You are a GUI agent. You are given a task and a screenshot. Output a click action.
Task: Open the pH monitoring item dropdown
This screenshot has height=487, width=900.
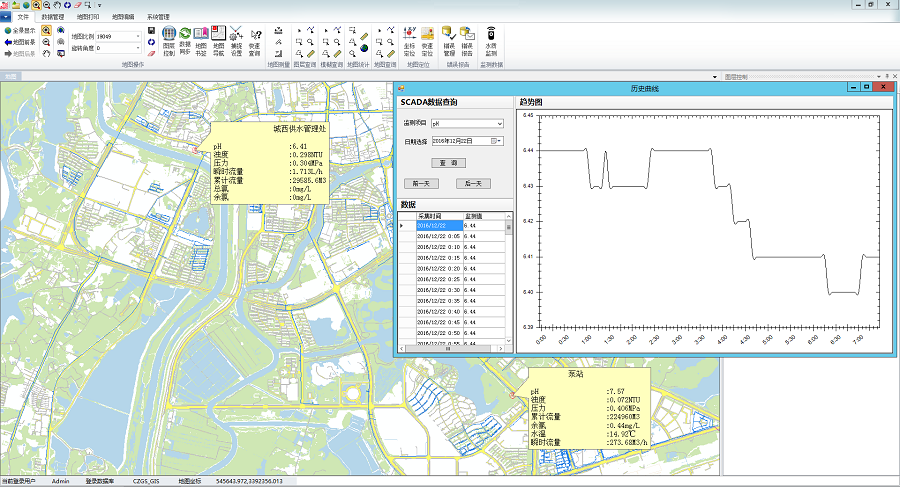499,123
